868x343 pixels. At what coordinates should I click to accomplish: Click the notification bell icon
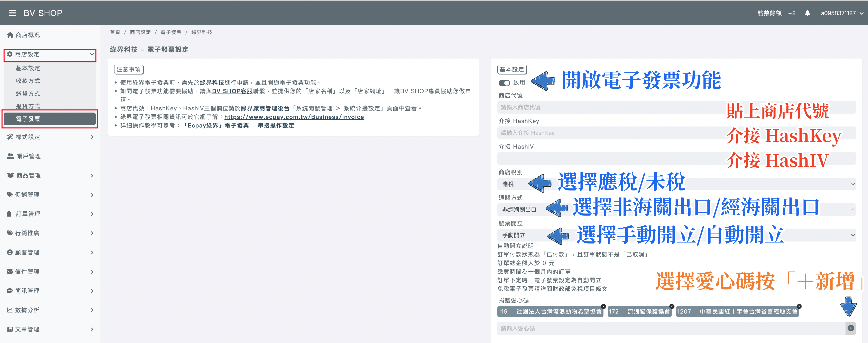pos(807,13)
